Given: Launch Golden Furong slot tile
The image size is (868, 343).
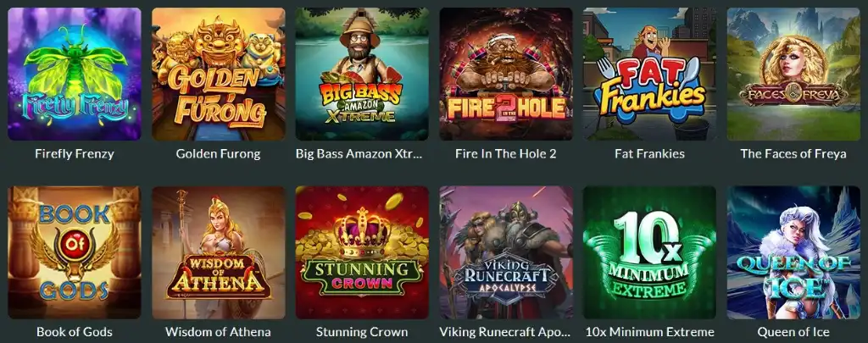Looking at the screenshot, I should pyautogui.click(x=218, y=75).
